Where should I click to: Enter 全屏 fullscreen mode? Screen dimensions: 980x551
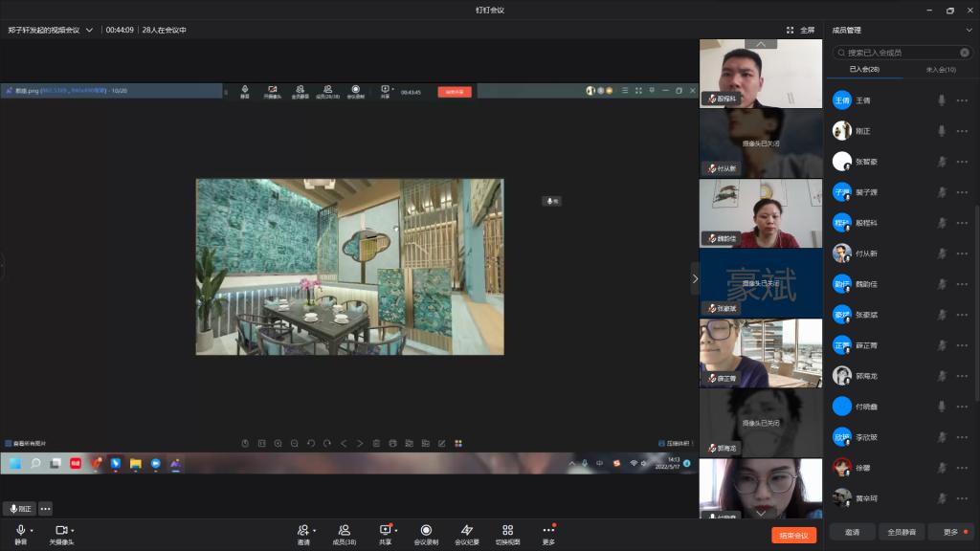tap(800, 30)
